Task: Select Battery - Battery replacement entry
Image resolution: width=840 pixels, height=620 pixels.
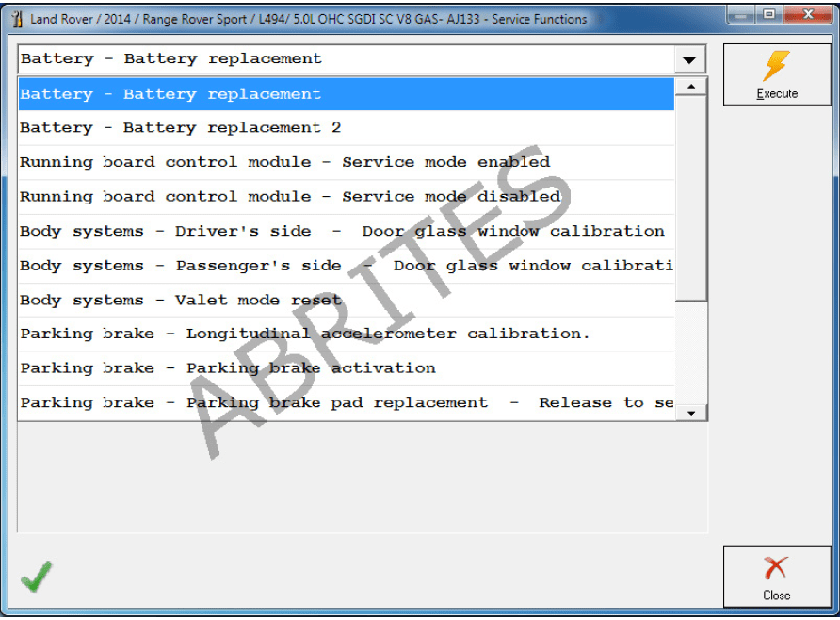Action: [x=345, y=94]
